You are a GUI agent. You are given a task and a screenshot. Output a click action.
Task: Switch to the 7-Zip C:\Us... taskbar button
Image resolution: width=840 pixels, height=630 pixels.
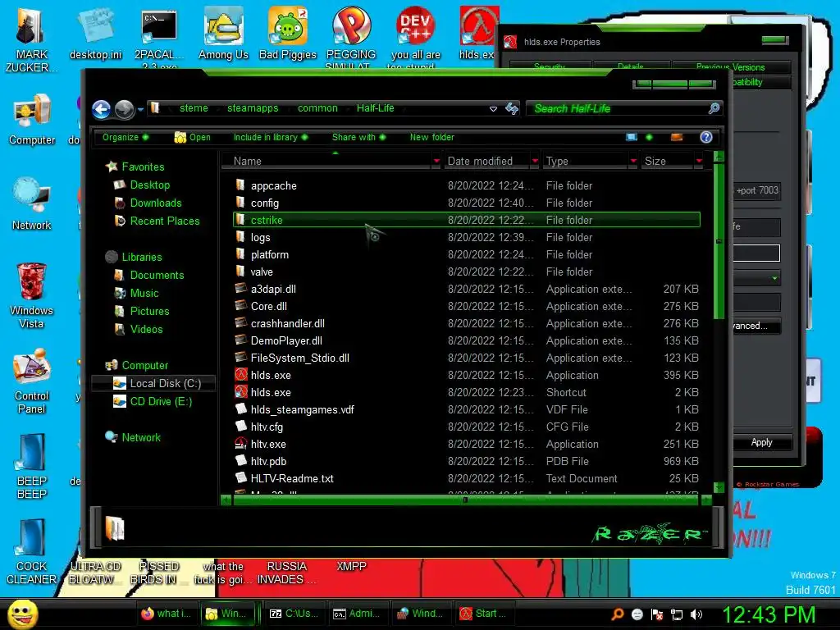(x=293, y=614)
